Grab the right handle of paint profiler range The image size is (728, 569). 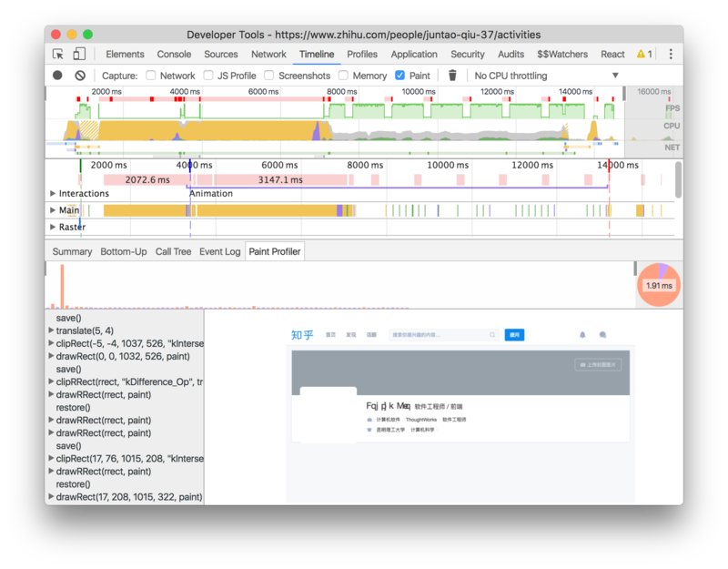635,268
